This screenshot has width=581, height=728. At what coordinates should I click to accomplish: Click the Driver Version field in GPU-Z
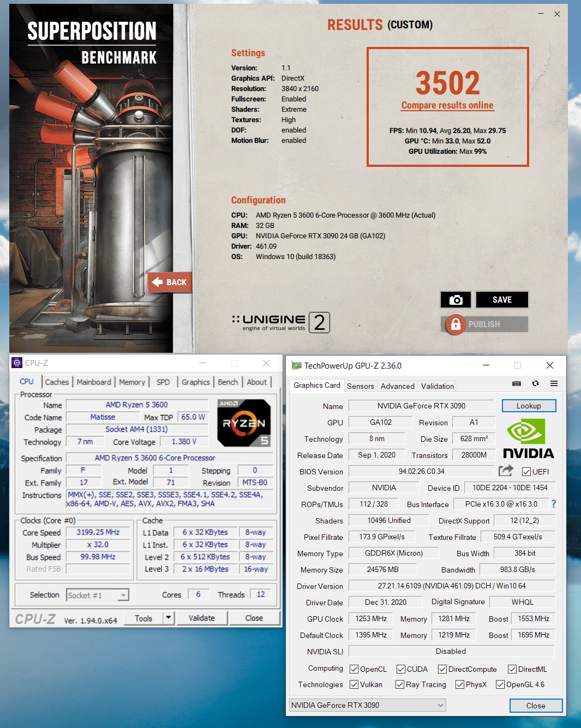coord(452,586)
